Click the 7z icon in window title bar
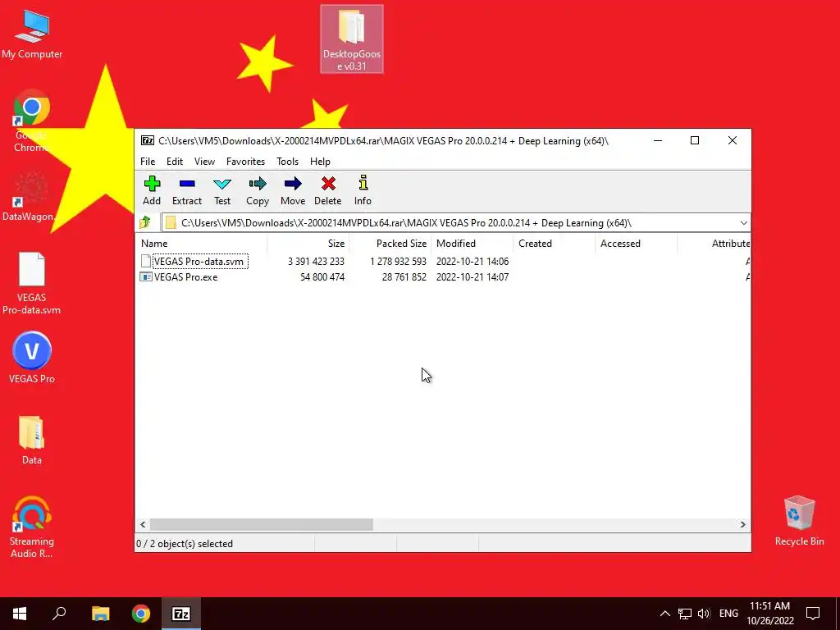Screen dimensions: 840x630 148,141
